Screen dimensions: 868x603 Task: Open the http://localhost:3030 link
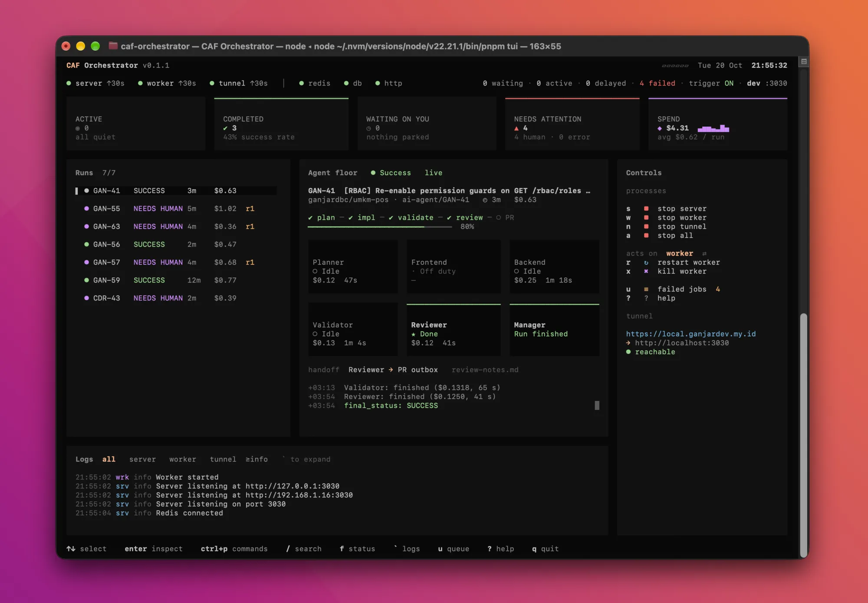(682, 343)
